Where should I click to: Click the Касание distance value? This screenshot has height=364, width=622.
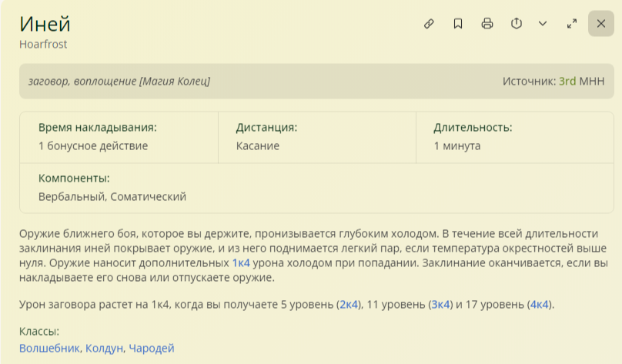(x=258, y=145)
